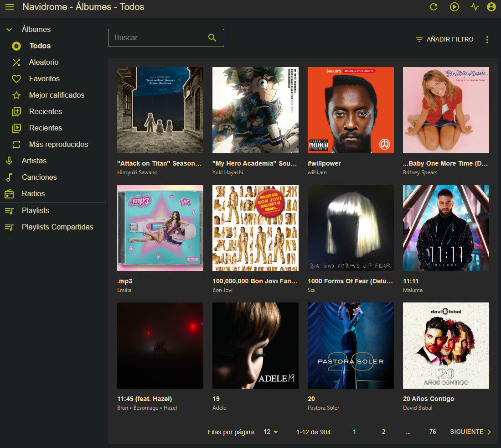Click the hamburger menu icon
501x448 pixels.
click(x=10, y=7)
